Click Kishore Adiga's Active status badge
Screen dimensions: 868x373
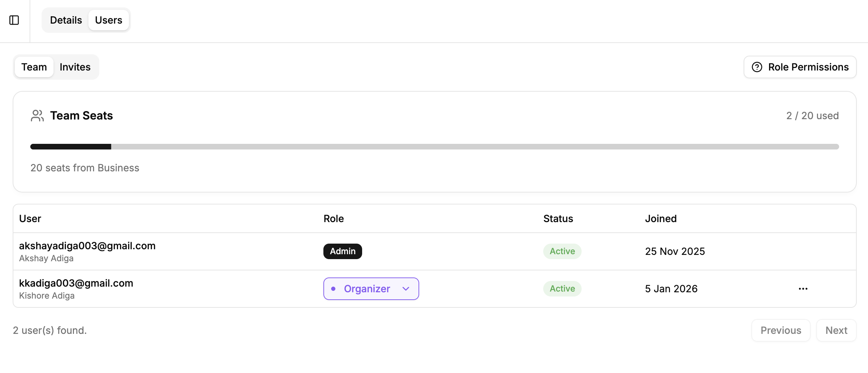(562, 289)
